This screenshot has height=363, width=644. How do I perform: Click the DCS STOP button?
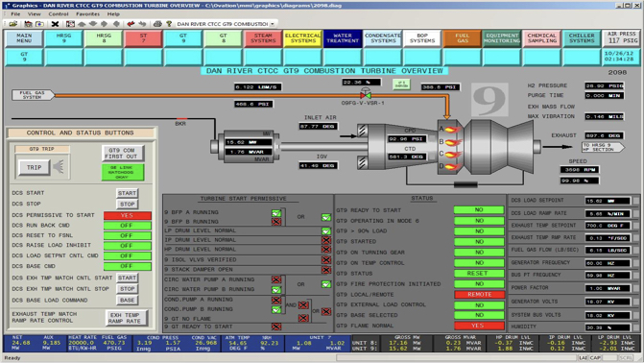(x=127, y=204)
